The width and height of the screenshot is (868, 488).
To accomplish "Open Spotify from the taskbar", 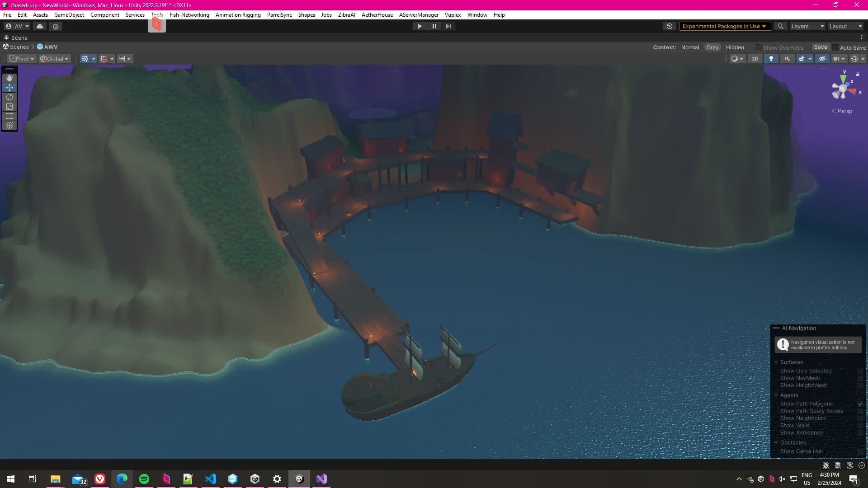I will (x=144, y=479).
